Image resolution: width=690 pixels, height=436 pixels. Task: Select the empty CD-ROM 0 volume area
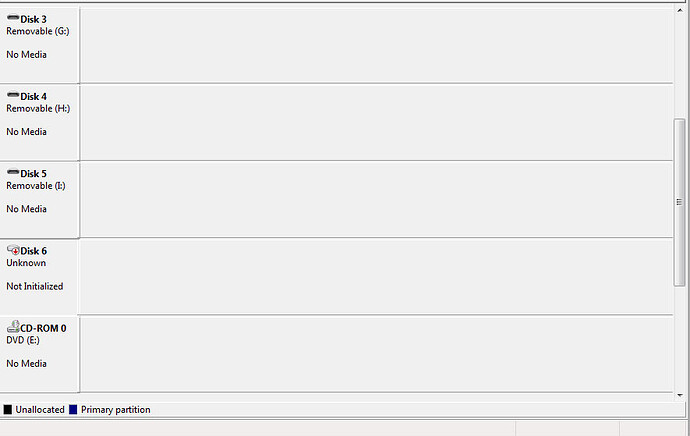click(x=377, y=354)
